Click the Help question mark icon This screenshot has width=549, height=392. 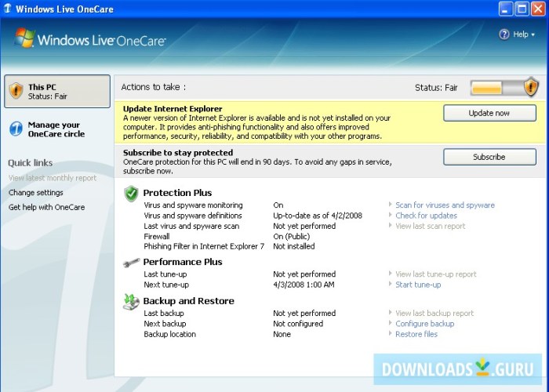504,34
